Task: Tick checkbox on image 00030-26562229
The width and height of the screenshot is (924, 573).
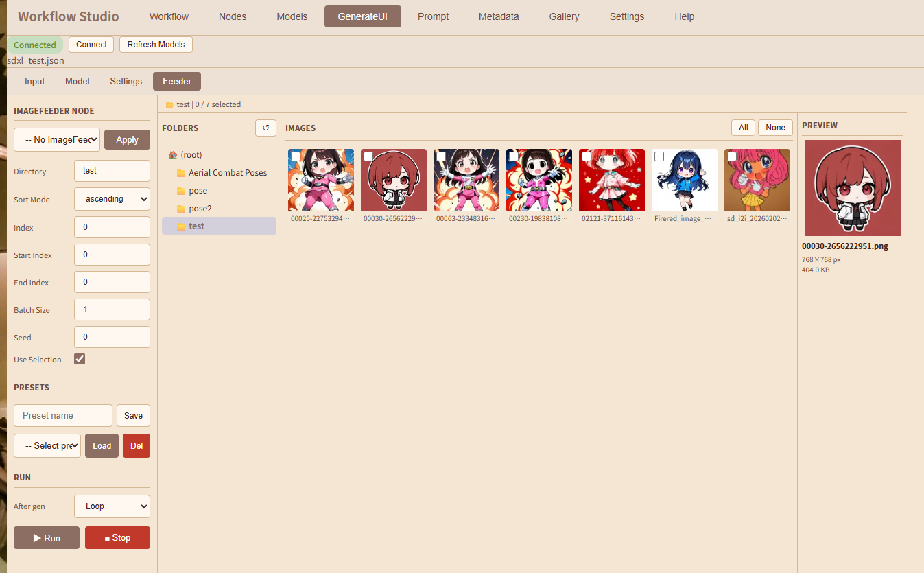Action: [368, 156]
